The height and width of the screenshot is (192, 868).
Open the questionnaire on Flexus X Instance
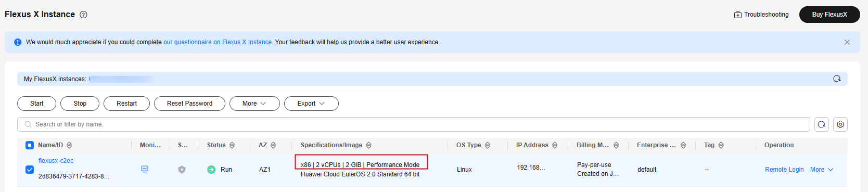[218, 42]
